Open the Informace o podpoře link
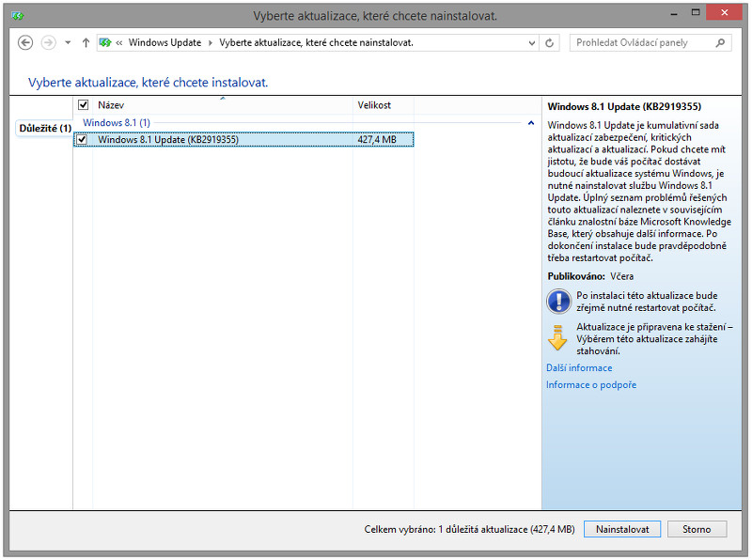 [x=591, y=384]
